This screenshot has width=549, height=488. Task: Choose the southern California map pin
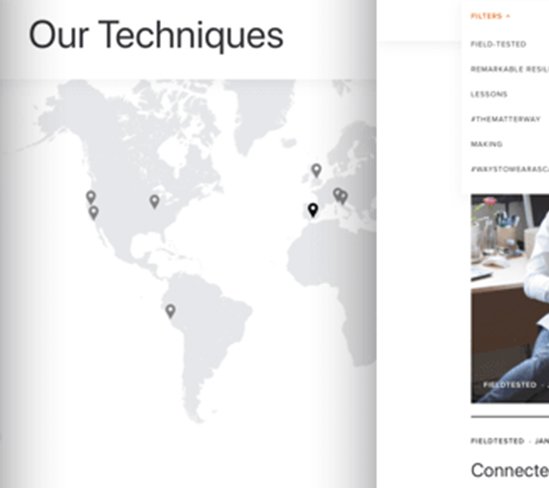[x=93, y=212]
